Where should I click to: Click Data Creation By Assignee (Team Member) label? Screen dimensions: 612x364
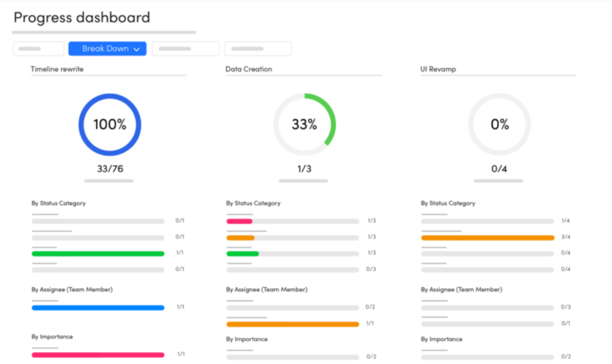pyautogui.click(x=267, y=290)
